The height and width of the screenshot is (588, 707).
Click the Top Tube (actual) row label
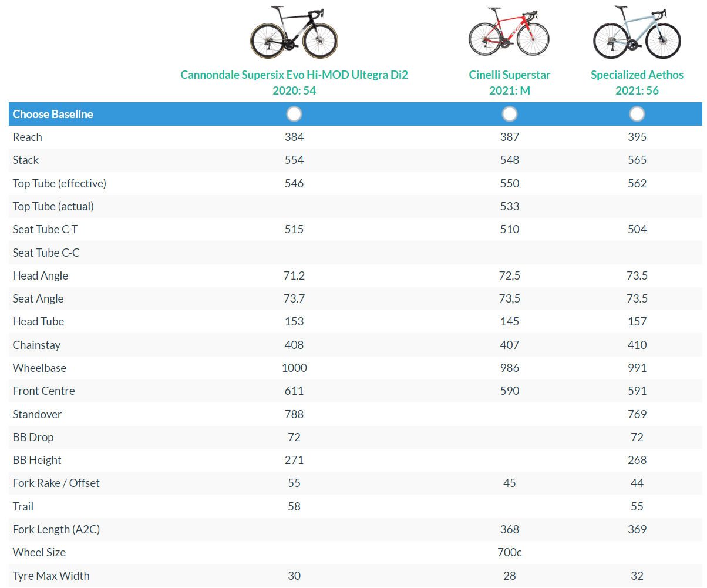point(53,206)
